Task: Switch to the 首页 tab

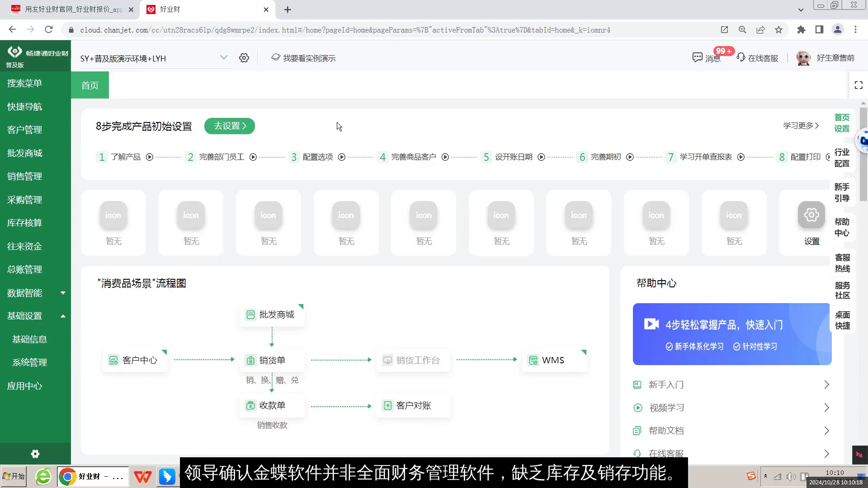Action: click(x=90, y=85)
